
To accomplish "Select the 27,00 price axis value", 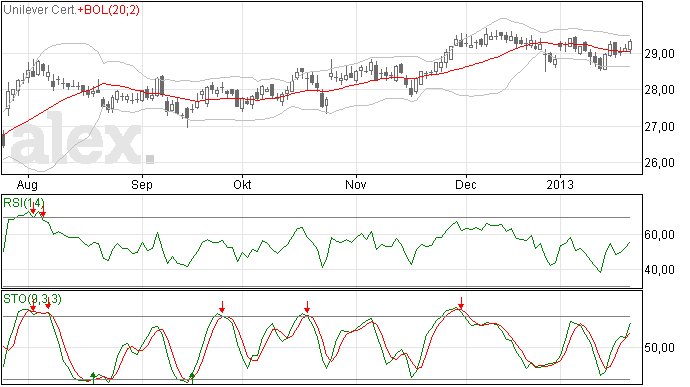I will [659, 127].
